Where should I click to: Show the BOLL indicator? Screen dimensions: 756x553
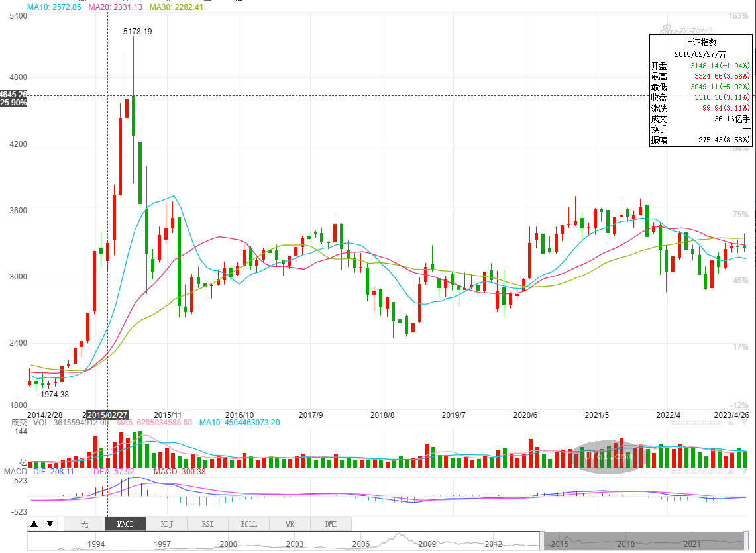pos(248,524)
